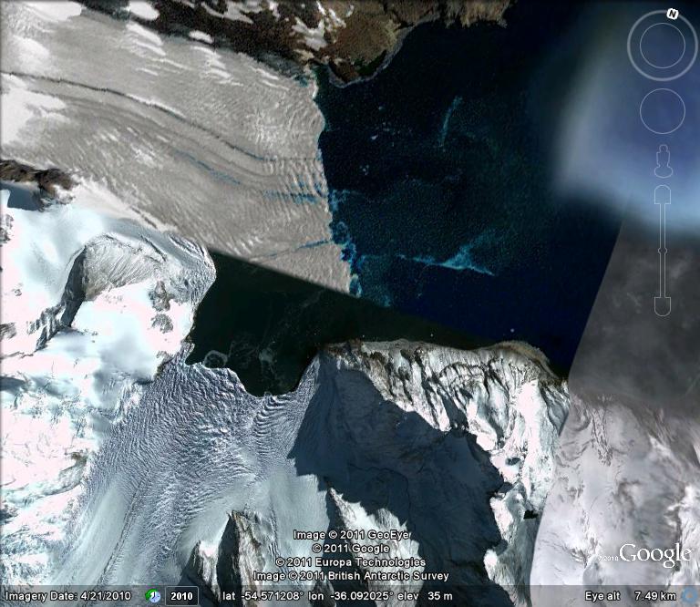700x607 pixels.
Task: Click the Imagery Date 4/21/2010 label
Action: [69, 596]
